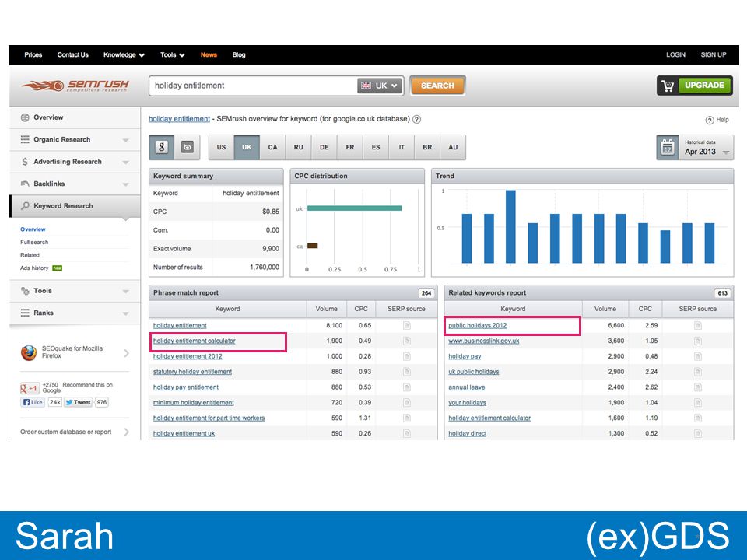Open the LOGIN link
The image size is (747, 560).
pyautogui.click(x=675, y=54)
